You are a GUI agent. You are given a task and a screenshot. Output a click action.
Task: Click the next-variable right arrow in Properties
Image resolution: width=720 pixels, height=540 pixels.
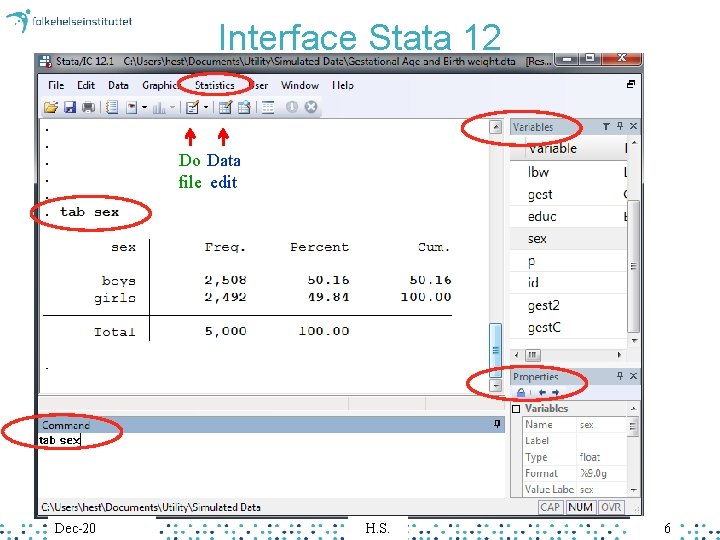point(555,393)
